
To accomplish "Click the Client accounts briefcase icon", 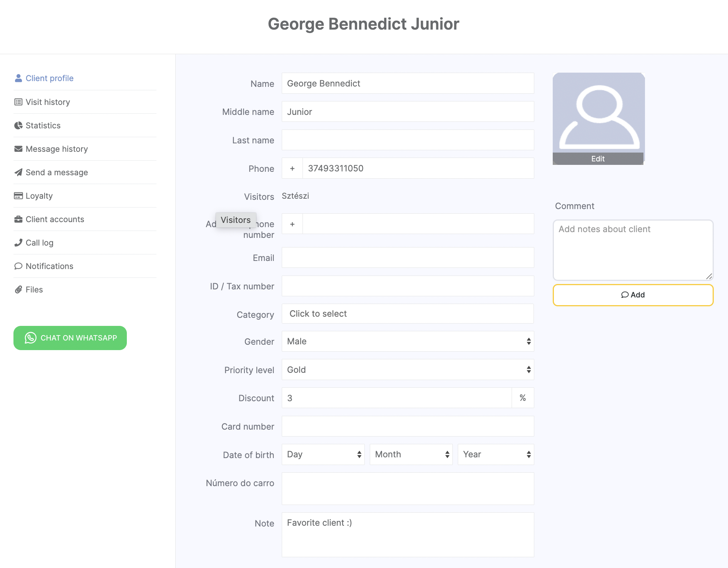I will coord(18,219).
